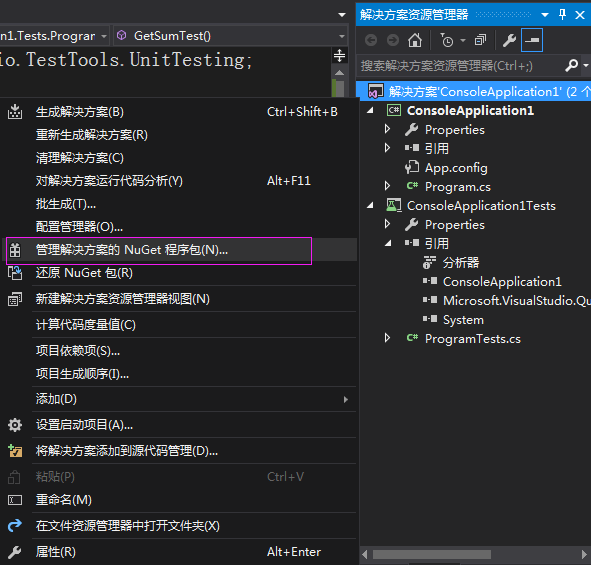Expand 引用 under ConsoleApplication1

[387, 148]
